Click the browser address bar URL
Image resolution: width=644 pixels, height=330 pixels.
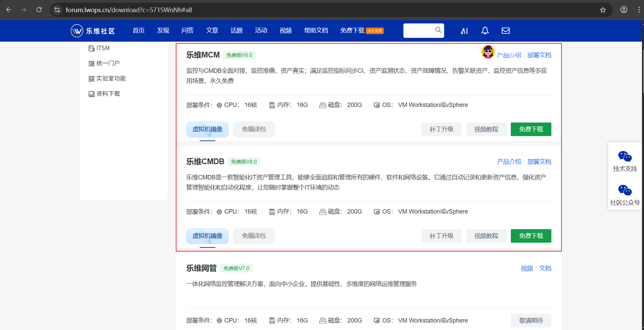(129, 10)
